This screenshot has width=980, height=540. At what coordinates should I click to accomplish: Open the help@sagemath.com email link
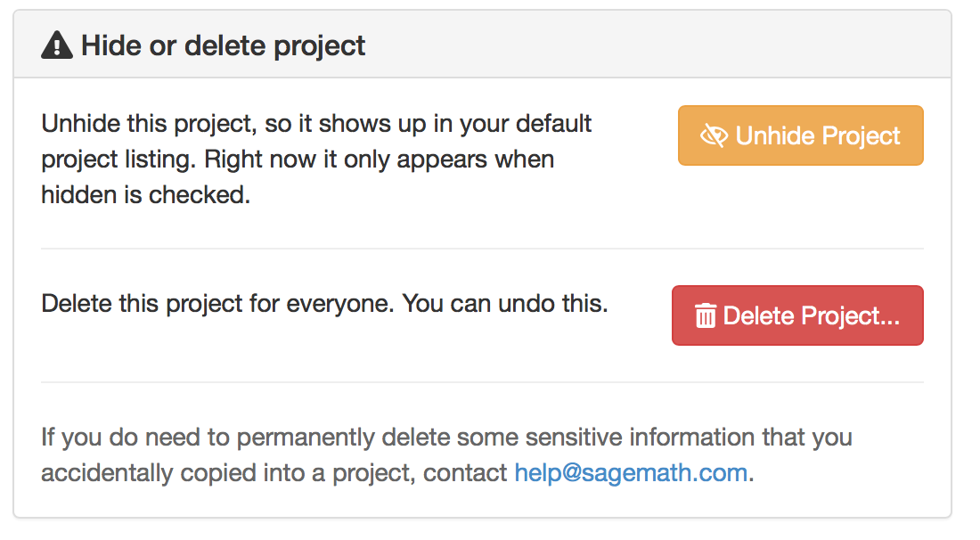point(631,472)
